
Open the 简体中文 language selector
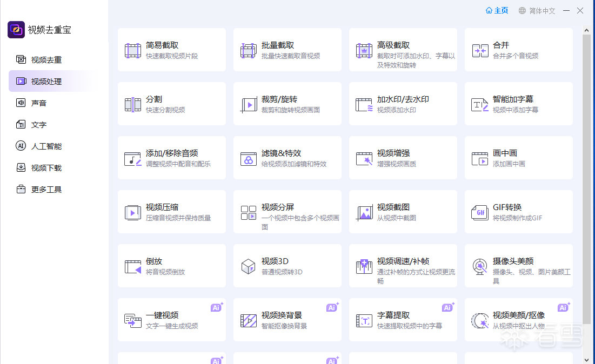[x=537, y=11]
